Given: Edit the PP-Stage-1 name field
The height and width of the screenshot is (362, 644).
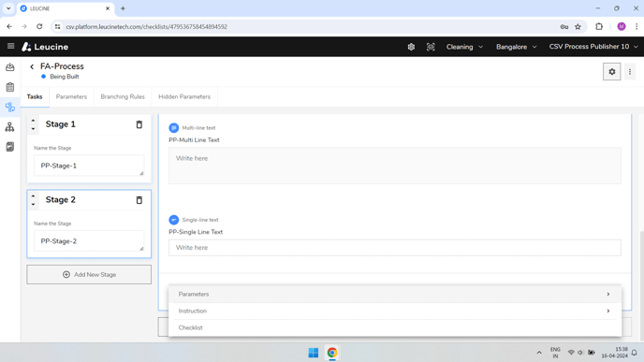Looking at the screenshot, I should pos(89,166).
